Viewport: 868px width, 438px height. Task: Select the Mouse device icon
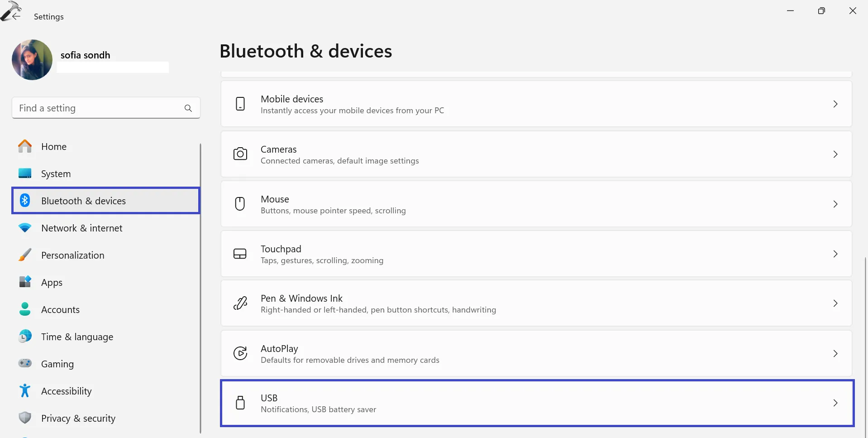[x=240, y=204]
